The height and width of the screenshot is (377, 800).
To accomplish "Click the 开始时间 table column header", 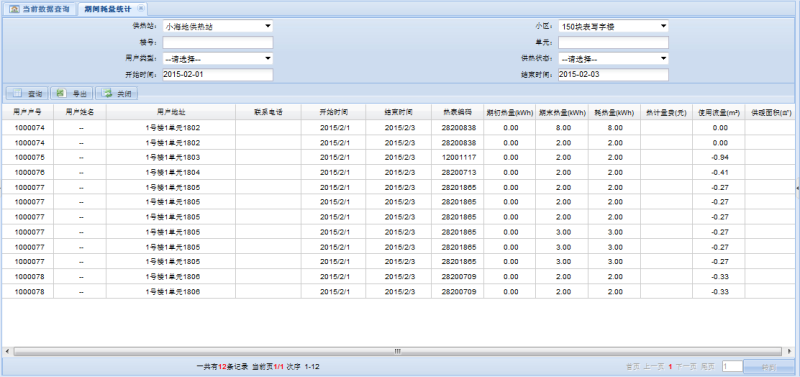I will (334, 112).
